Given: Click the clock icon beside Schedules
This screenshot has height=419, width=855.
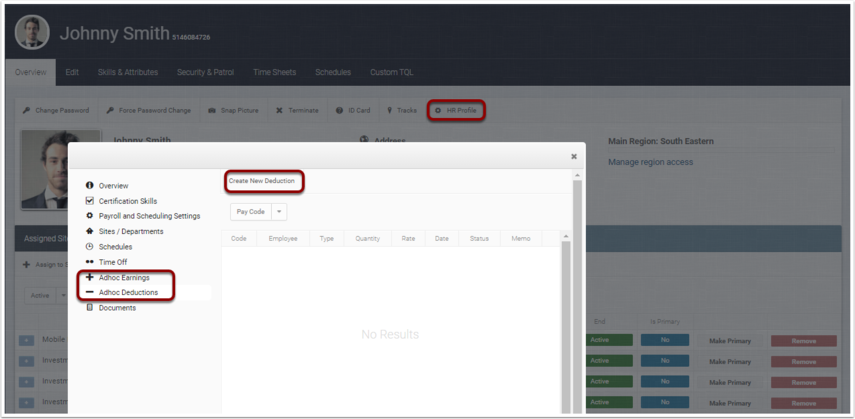Looking at the screenshot, I should tap(89, 247).
